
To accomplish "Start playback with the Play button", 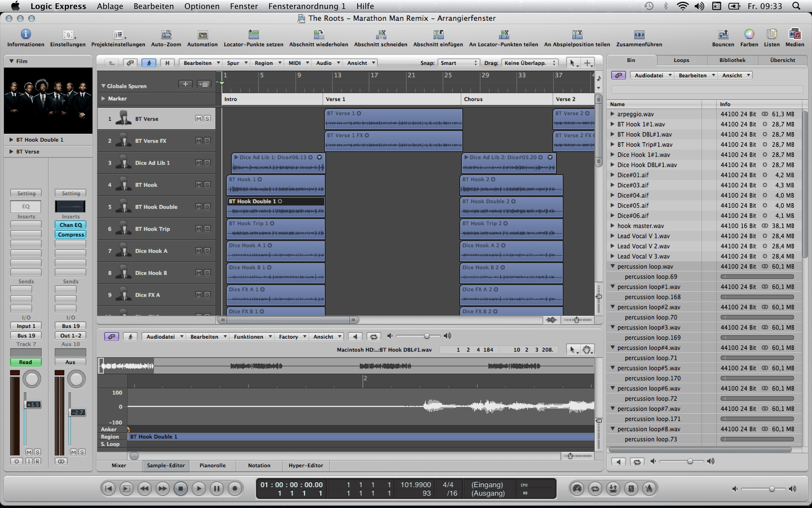I will tap(199, 489).
